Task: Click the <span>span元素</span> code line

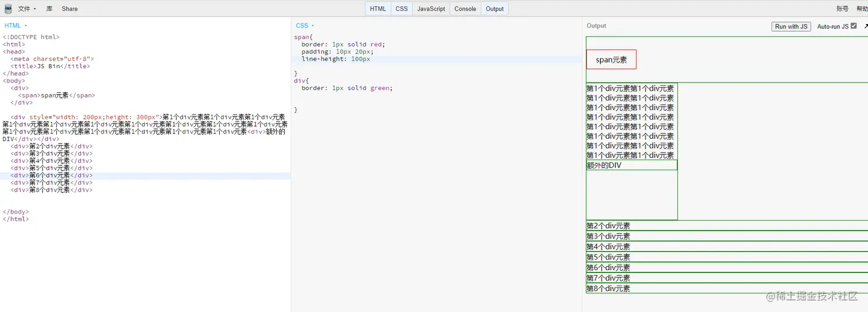Action: pos(56,95)
